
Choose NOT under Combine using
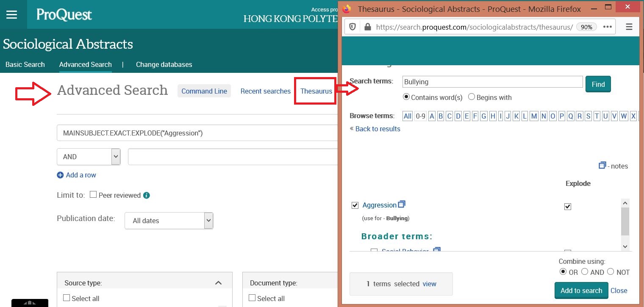click(611, 271)
